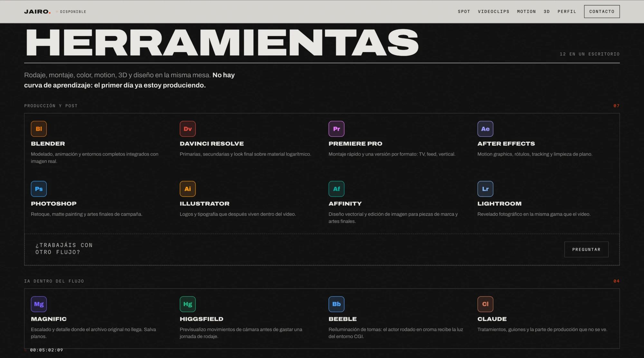Click the '¿TRABAJÁIS CON OTRO FLUJO?' text
The image size is (644, 358).
tap(64, 249)
